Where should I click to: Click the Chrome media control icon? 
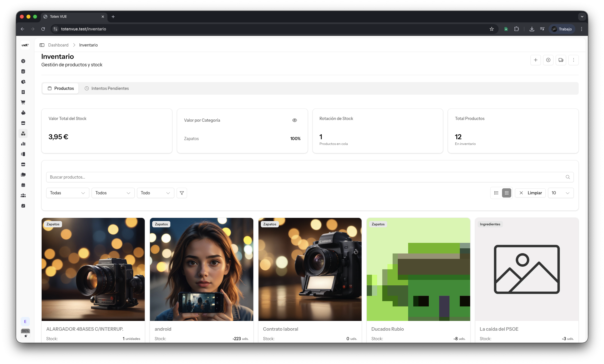[x=542, y=29]
